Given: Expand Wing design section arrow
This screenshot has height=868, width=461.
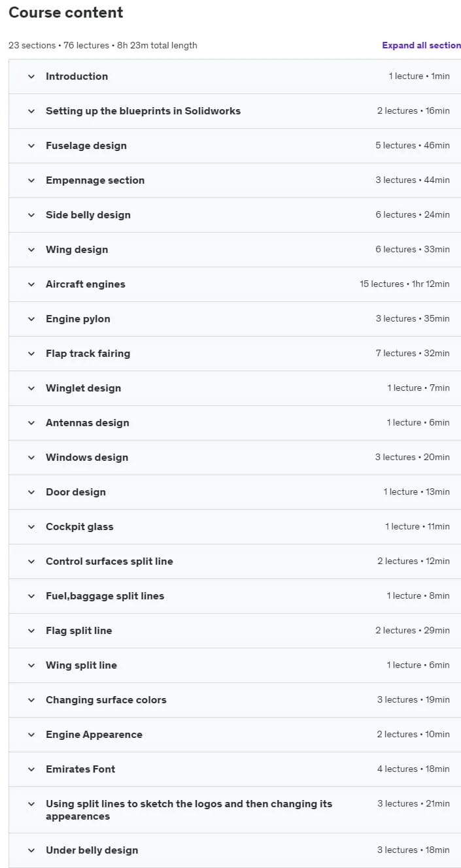Looking at the screenshot, I should (x=31, y=250).
